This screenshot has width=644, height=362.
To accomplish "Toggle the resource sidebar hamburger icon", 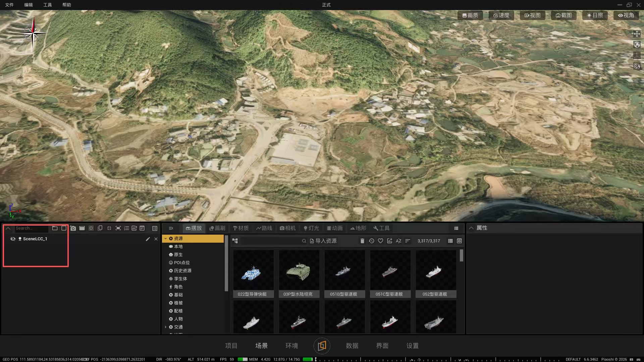I will [171, 228].
